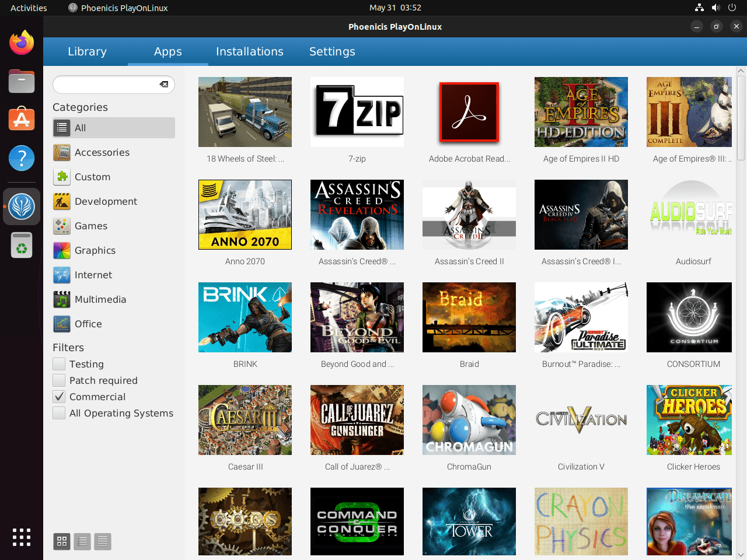The height and width of the screenshot is (560, 747).
Task: Choose the Multimedia category
Action: [114, 299]
